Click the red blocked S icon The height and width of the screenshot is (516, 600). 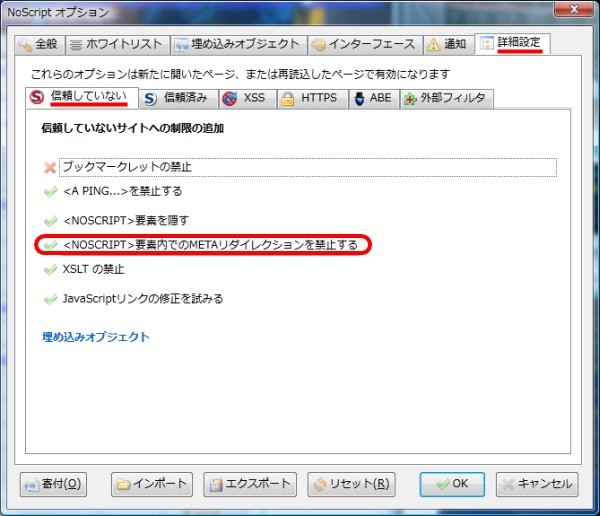coord(37,97)
